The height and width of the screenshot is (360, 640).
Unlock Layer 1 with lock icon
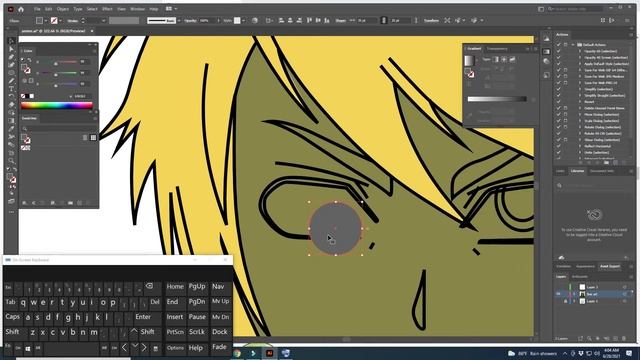[x=565, y=301]
